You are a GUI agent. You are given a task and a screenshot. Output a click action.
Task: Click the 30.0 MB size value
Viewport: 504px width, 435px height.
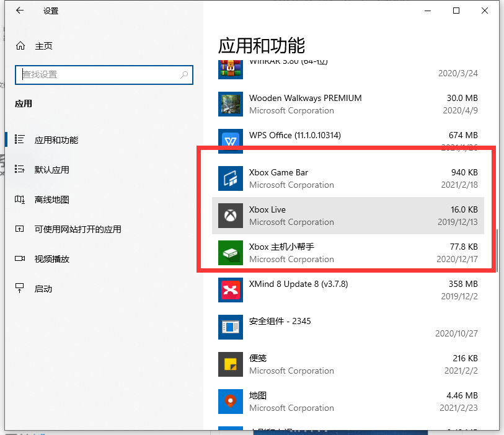[x=462, y=98]
